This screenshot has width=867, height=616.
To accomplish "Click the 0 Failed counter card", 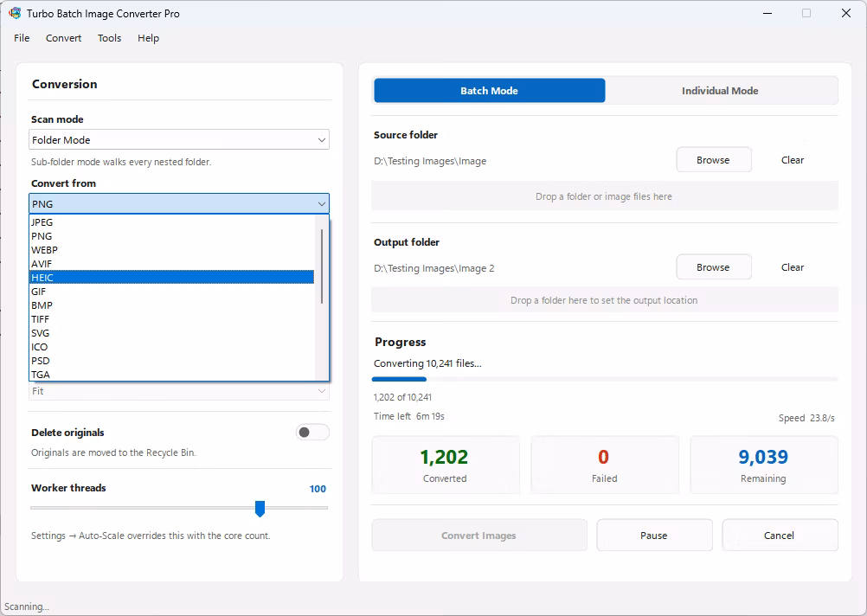I will 604,465.
